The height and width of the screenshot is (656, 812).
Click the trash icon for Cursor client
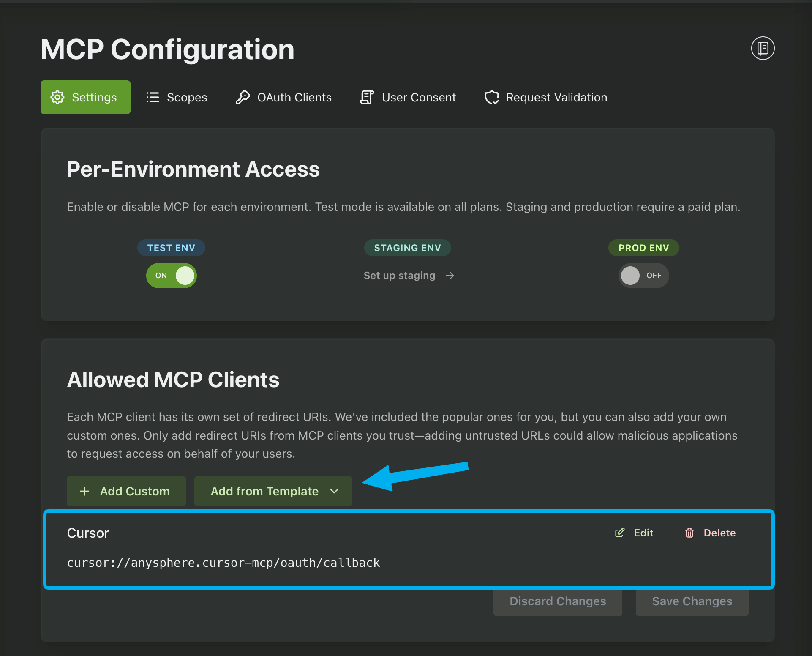pos(689,533)
